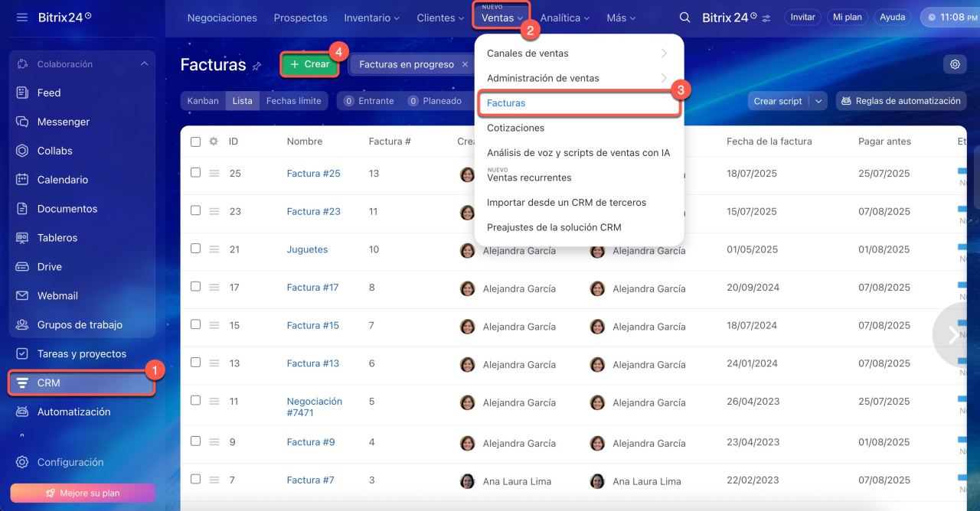The width and height of the screenshot is (980, 511).
Task: Open the Factura #25 link
Action: [313, 174]
